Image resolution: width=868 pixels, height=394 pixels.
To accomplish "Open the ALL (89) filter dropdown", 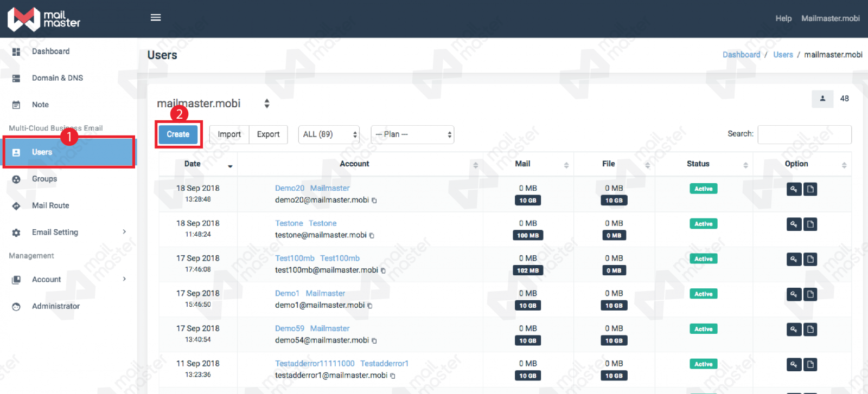I will point(329,134).
